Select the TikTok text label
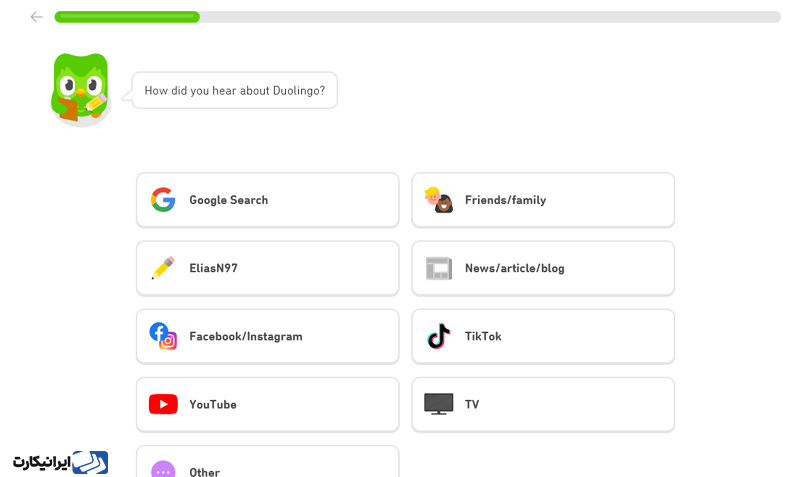This screenshot has width=800, height=477. click(x=483, y=336)
